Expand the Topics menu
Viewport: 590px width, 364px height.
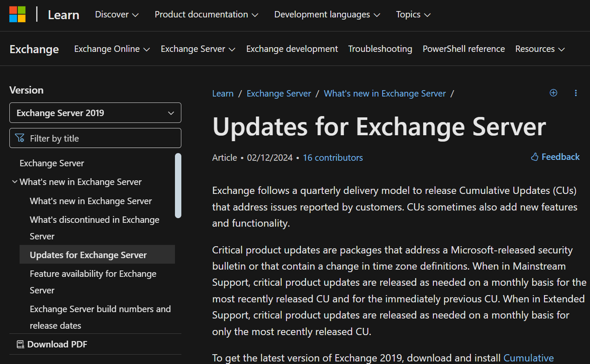[413, 14]
